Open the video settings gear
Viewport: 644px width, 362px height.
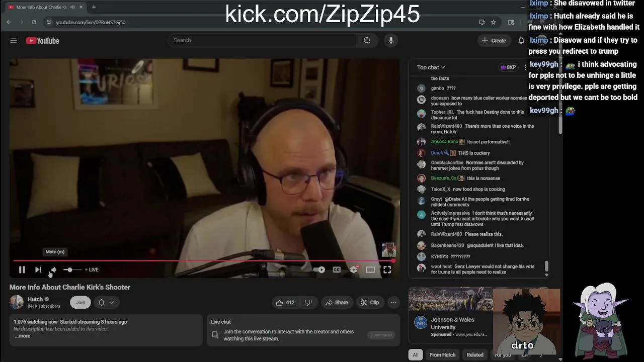pos(354,270)
